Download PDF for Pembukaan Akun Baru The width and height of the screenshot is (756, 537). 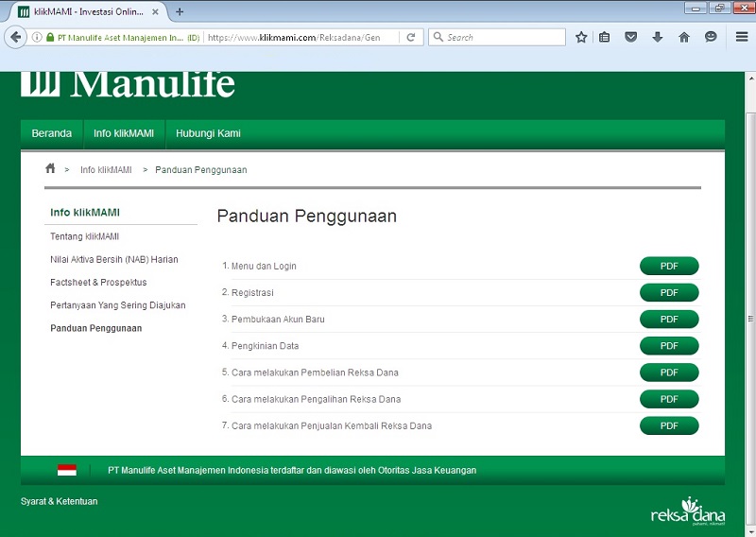point(669,319)
